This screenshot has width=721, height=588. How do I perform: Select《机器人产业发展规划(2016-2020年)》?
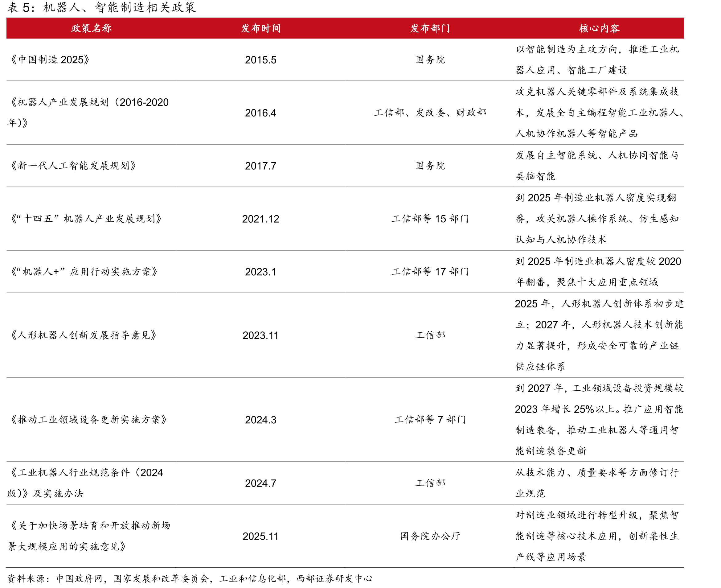(x=88, y=113)
